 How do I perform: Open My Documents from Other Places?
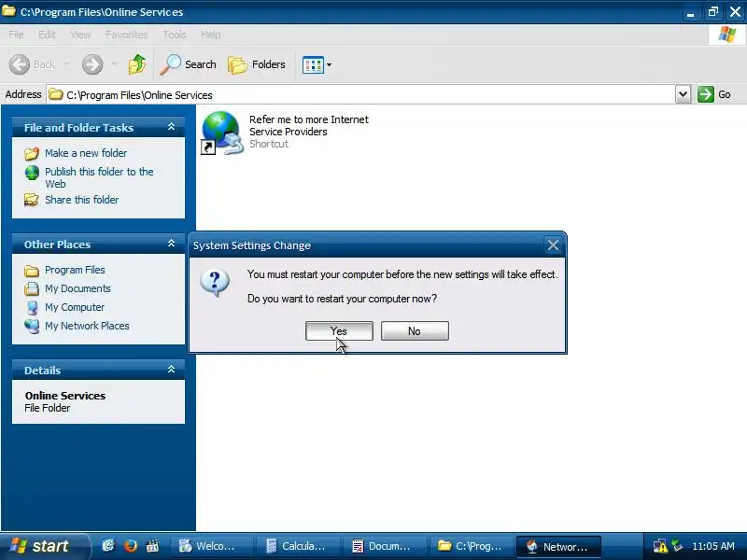coord(78,288)
